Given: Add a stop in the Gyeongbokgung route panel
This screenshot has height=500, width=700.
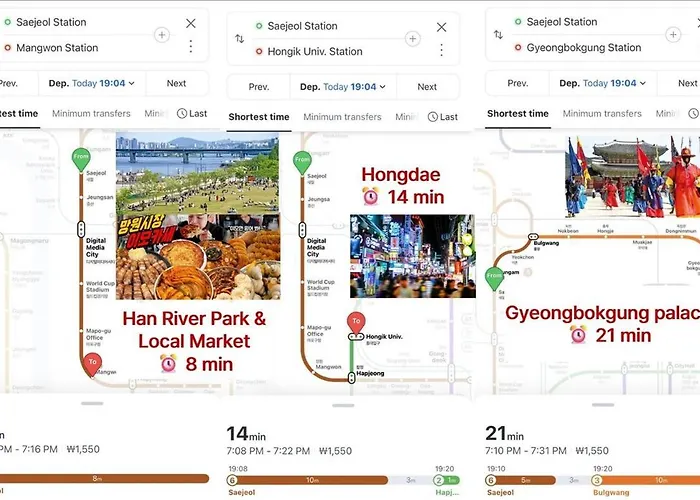Looking at the screenshot, I should coord(673,34).
